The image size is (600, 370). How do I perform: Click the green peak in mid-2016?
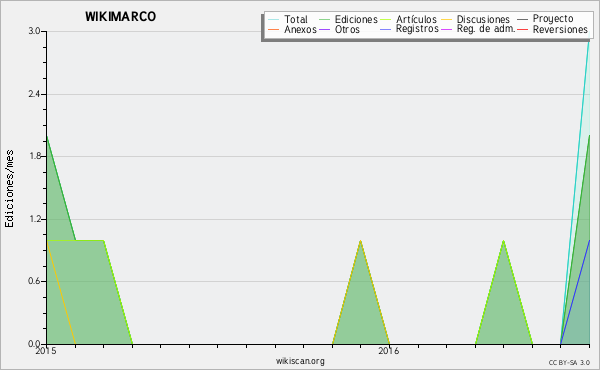click(503, 241)
